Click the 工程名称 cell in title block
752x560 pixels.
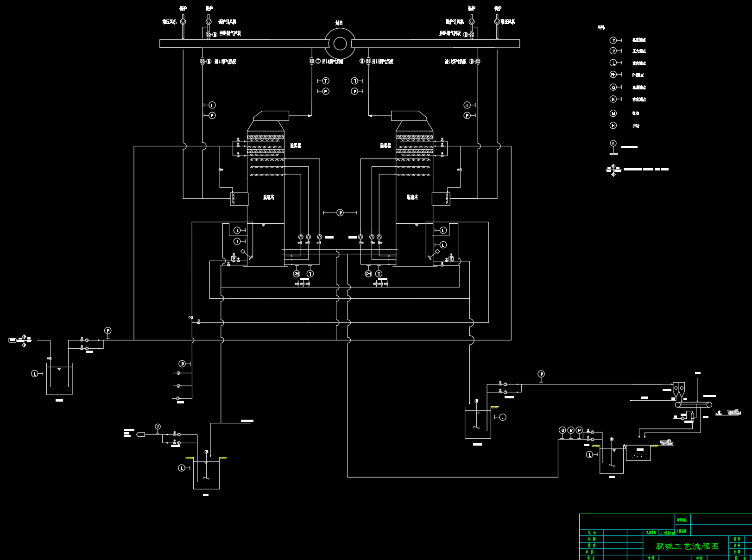[682, 531]
